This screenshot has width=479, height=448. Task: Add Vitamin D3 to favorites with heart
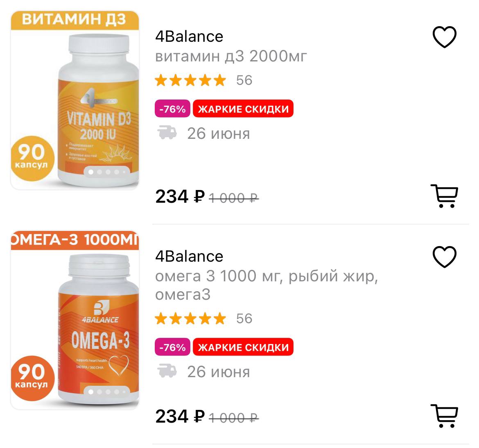(x=444, y=37)
